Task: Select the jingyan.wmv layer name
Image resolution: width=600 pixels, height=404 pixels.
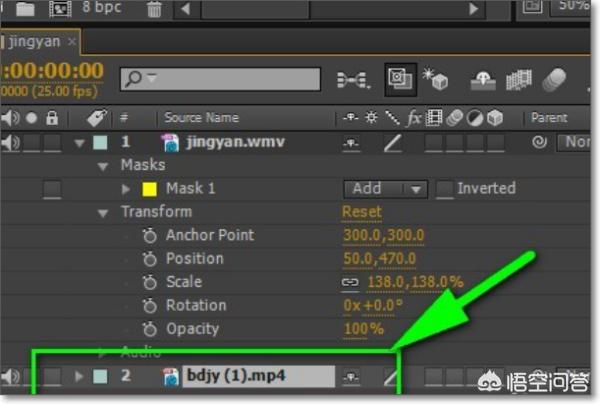Action: (x=236, y=142)
